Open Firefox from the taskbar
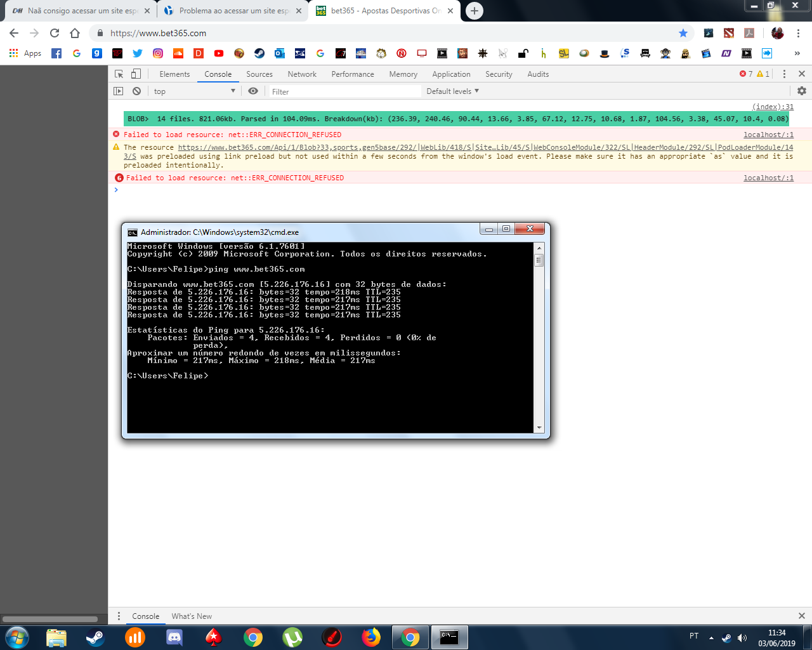 point(371,637)
